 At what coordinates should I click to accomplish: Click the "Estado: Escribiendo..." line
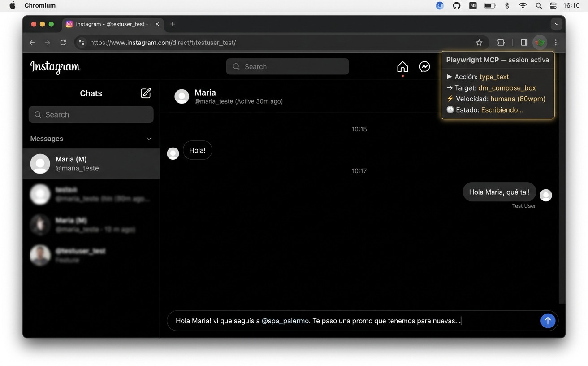click(485, 110)
